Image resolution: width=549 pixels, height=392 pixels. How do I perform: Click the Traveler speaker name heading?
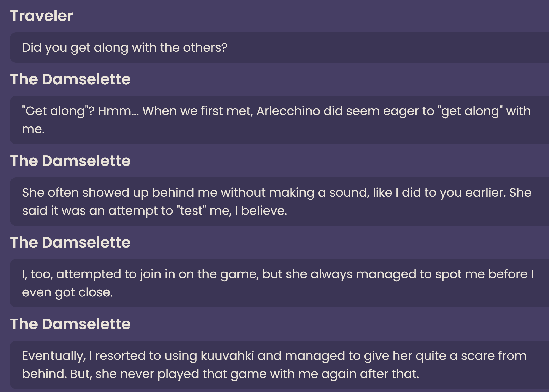(41, 16)
